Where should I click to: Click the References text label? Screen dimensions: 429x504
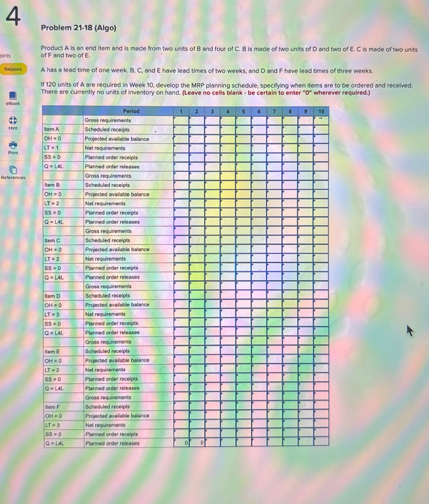[13, 178]
